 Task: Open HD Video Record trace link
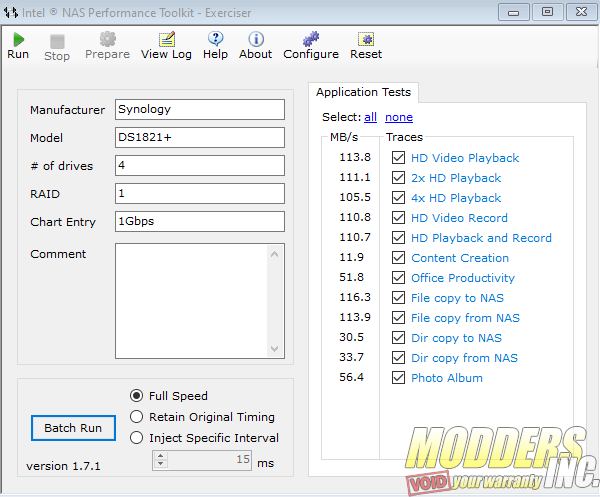point(459,218)
